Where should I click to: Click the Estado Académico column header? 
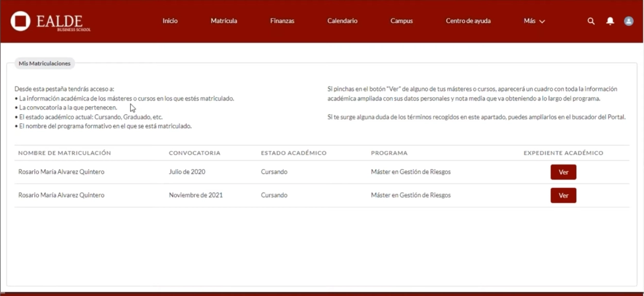pyautogui.click(x=294, y=153)
